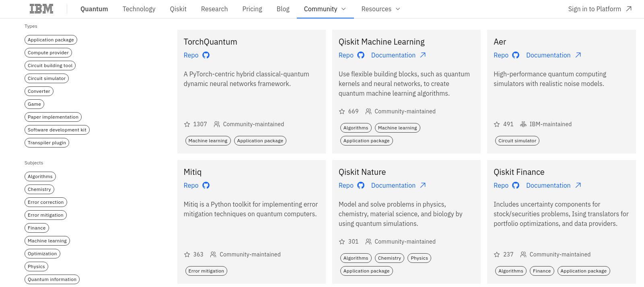644x287 pixels.
Task: Click the IBM logo
Action: click(x=41, y=9)
